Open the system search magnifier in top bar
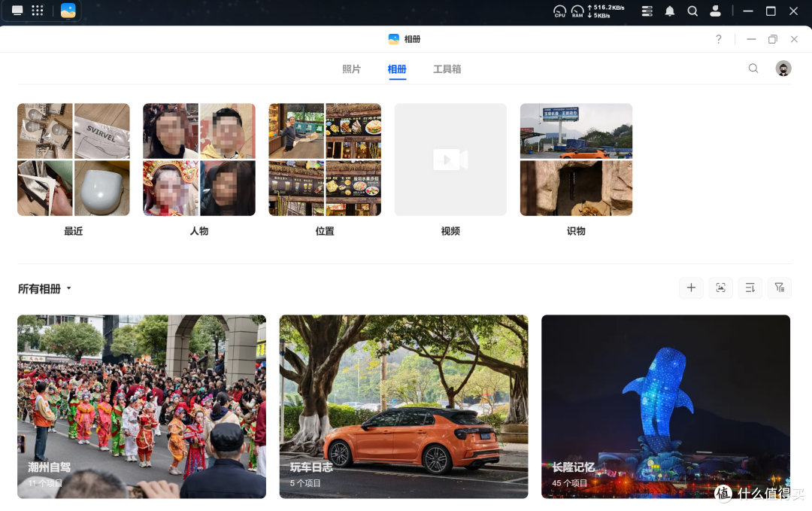 point(692,11)
